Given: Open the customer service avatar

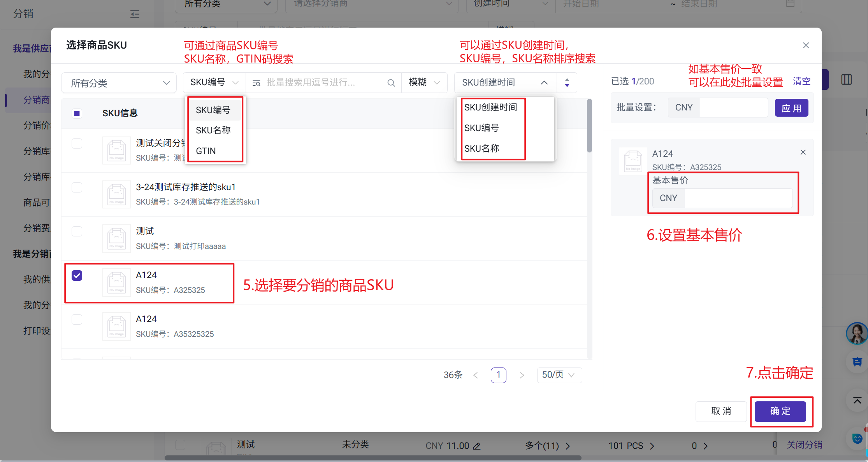Looking at the screenshot, I should pos(856,334).
